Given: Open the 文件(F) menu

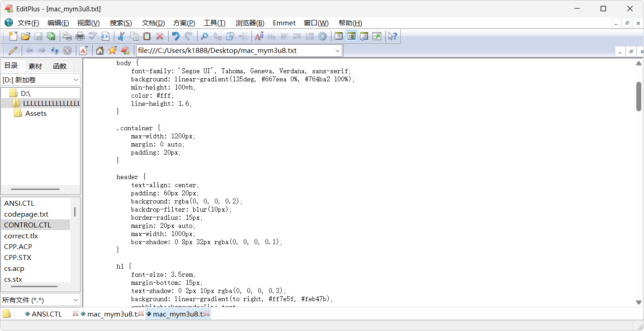Looking at the screenshot, I should (x=28, y=23).
